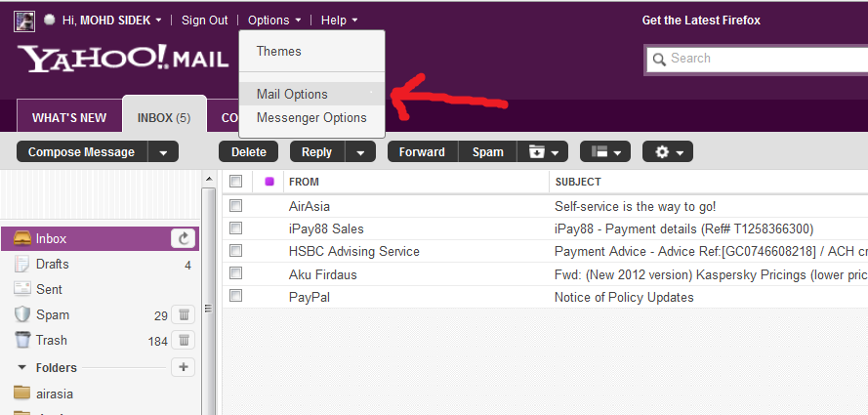Click the Yahoo! Mail logo
868x415 pixels.
123,59
